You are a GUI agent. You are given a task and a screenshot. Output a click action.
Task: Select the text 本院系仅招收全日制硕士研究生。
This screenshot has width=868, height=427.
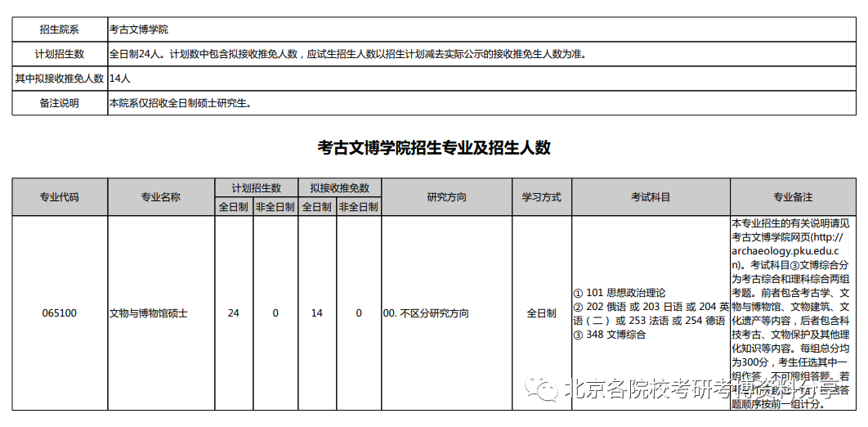(181, 103)
